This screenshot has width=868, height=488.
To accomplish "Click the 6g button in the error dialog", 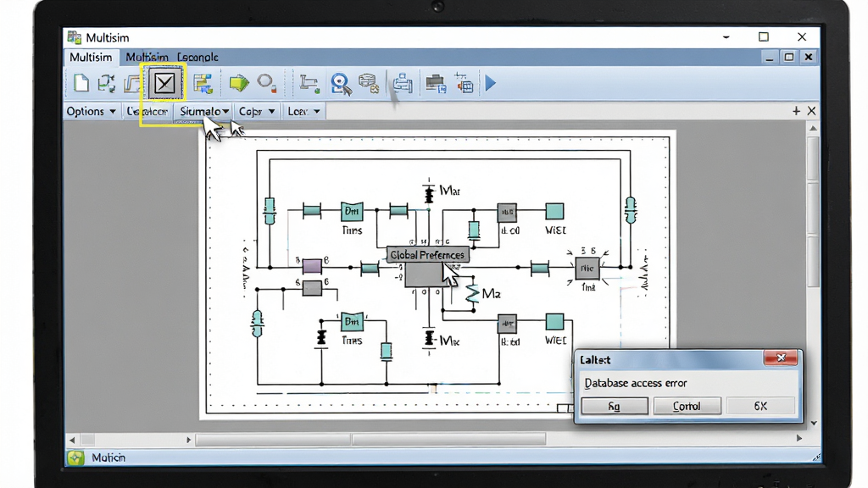I will click(x=615, y=406).
